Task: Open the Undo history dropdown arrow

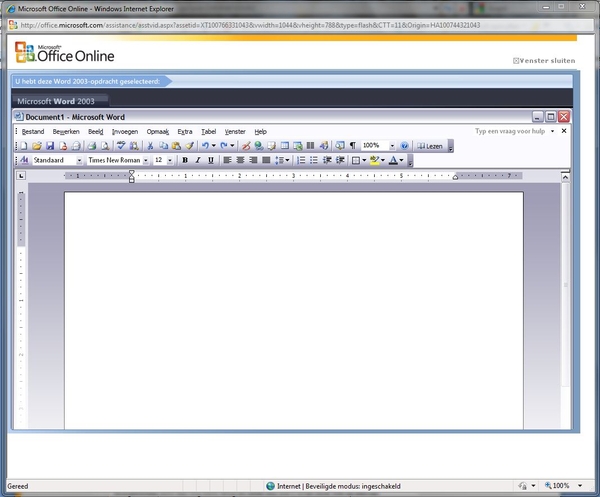Action: tap(214, 146)
